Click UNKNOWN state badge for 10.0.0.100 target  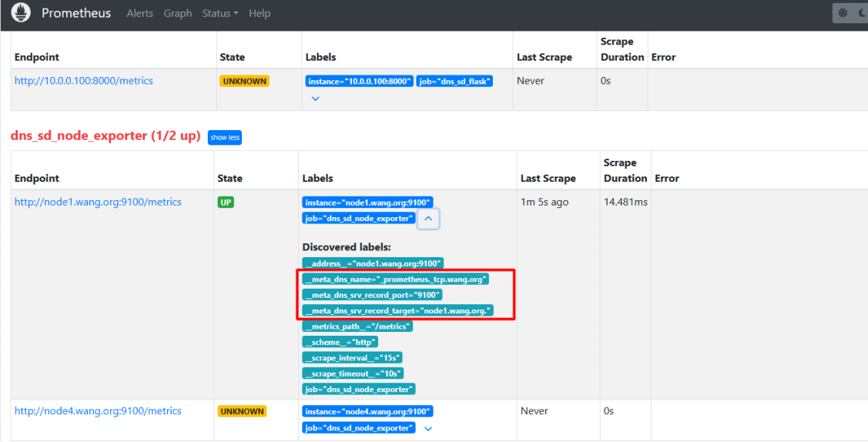click(x=245, y=82)
